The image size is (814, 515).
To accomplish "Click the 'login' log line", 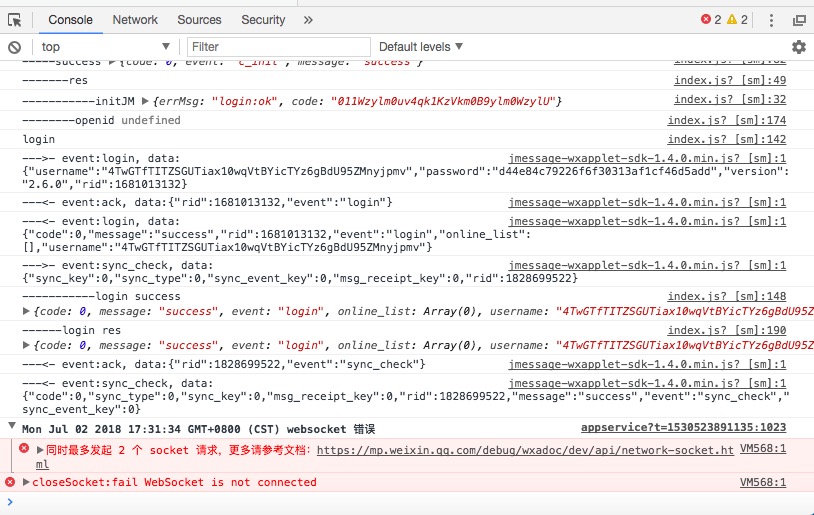I will point(38,140).
